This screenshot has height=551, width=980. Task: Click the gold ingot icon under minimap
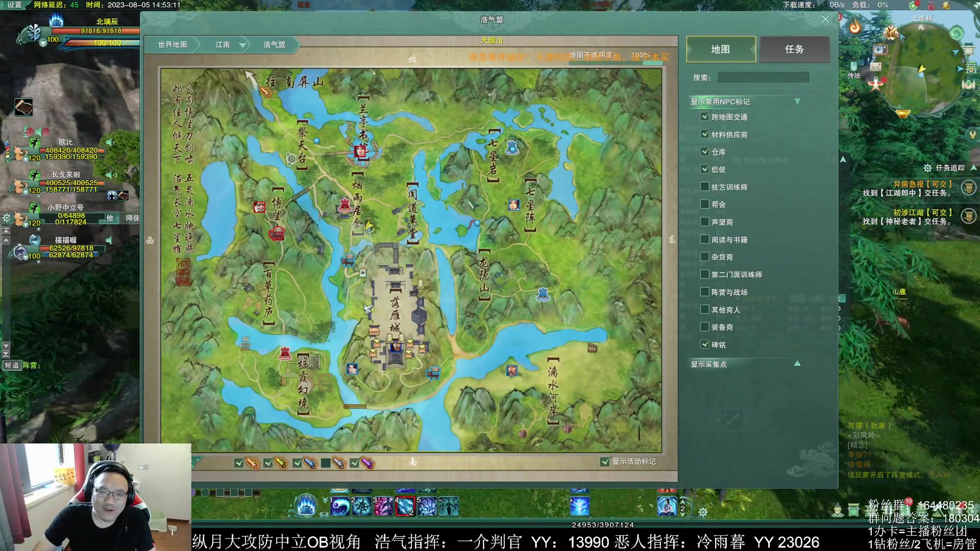[902, 113]
